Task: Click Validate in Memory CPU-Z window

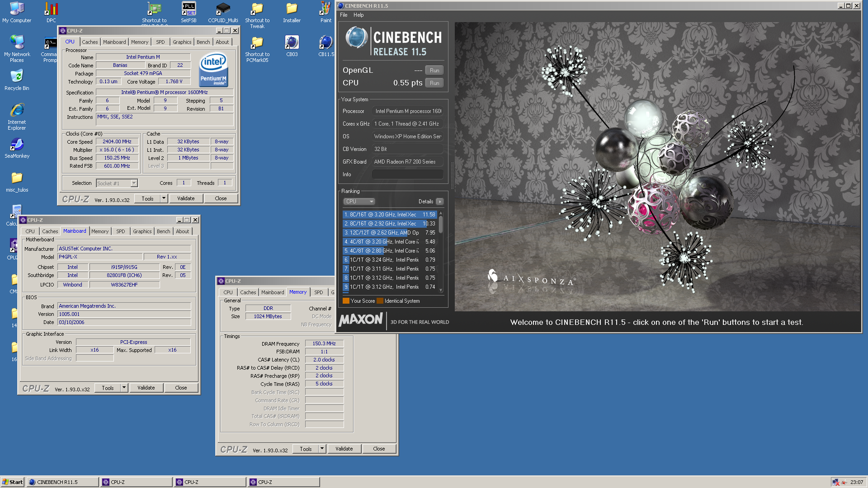Action: pos(344,449)
